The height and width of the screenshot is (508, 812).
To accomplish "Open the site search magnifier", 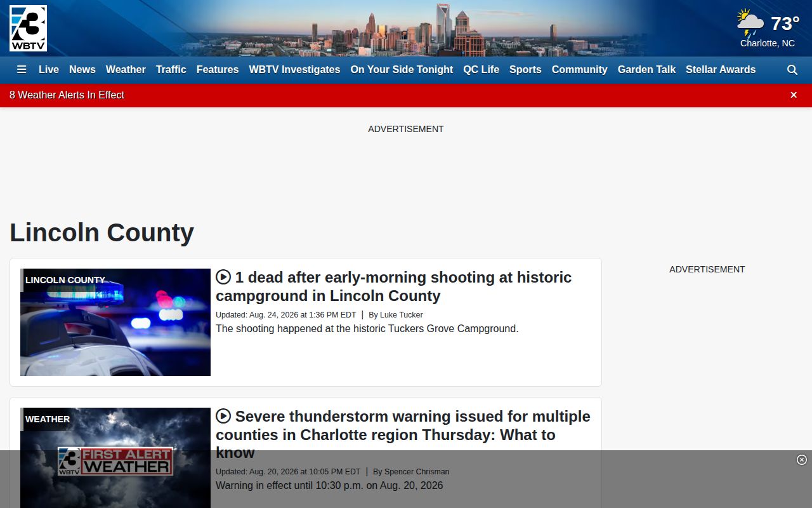I will coord(792,70).
